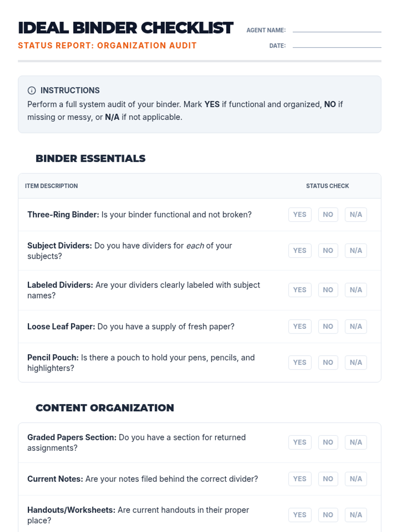Select NO for Current Notes
This screenshot has height=532, width=399.
pyautogui.click(x=328, y=478)
